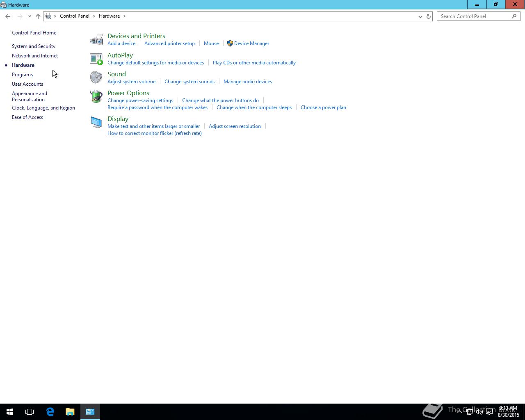
Task: Open Ease of Access category
Action: click(27, 117)
